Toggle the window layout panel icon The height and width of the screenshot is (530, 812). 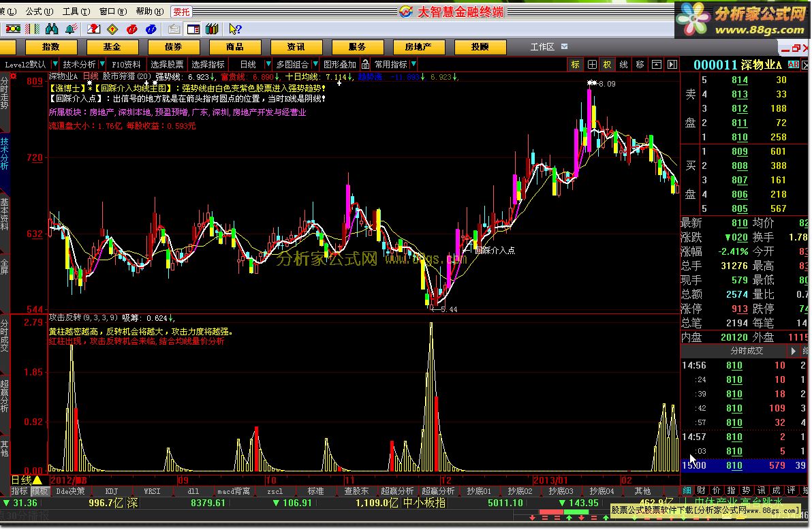click(193, 29)
